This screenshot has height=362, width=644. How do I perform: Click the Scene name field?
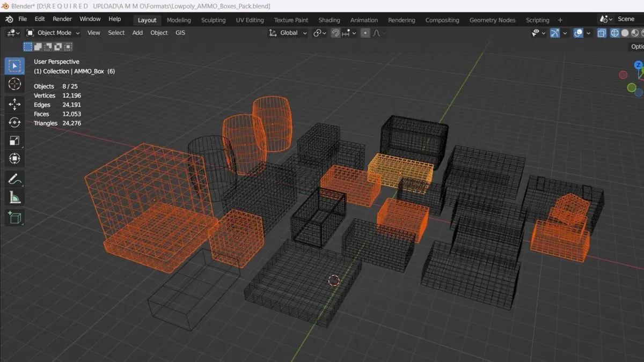[x=629, y=19]
